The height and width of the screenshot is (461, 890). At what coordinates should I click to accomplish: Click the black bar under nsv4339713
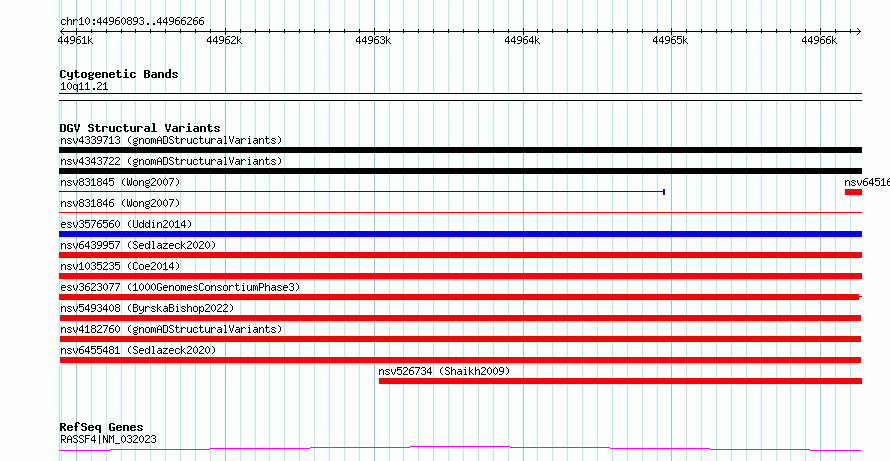[x=460, y=150]
